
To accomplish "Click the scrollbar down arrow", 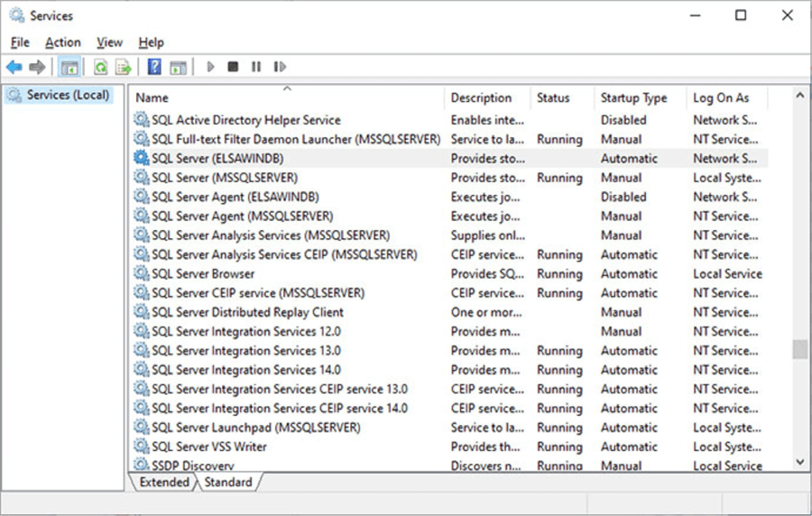I will point(799,462).
